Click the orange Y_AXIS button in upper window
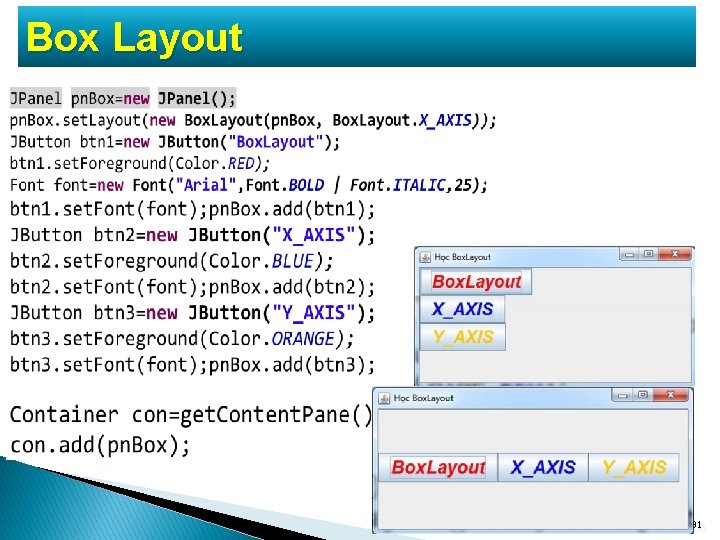720x540 pixels. point(462,337)
